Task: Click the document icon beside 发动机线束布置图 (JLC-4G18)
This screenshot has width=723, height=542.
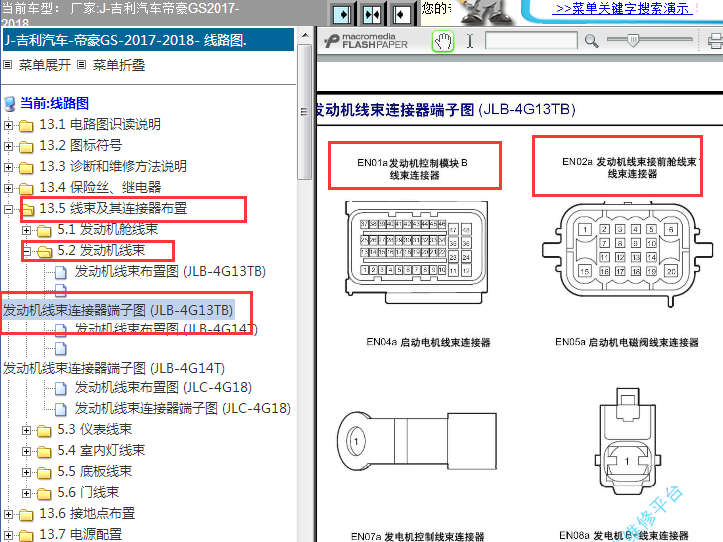Action: 60,388
